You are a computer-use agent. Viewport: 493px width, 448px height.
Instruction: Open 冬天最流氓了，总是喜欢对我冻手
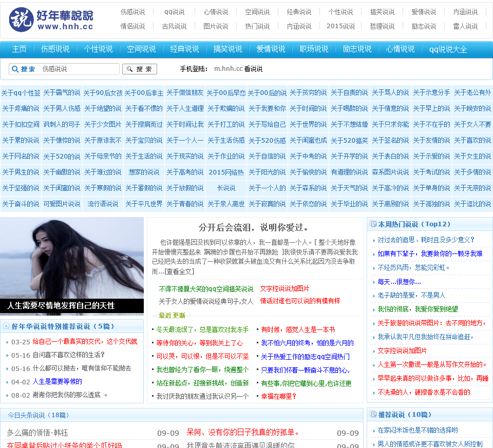pyautogui.click(x=202, y=329)
